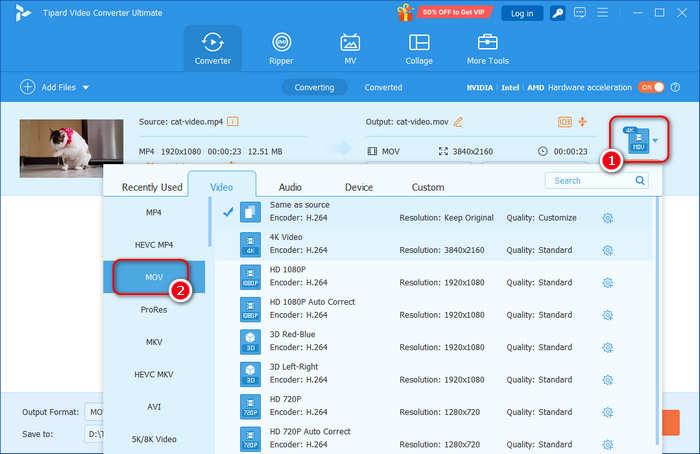Choose the 4K Video preset

(433, 244)
